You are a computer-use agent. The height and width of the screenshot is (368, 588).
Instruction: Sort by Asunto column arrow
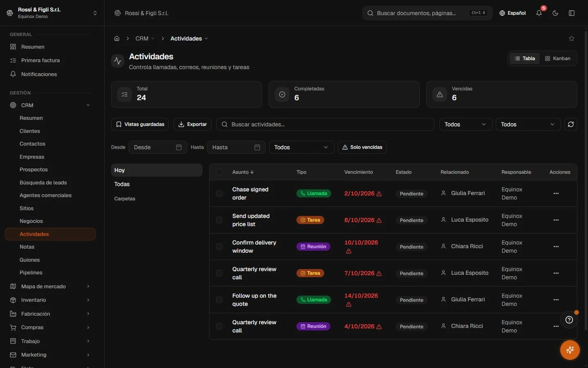click(x=252, y=172)
